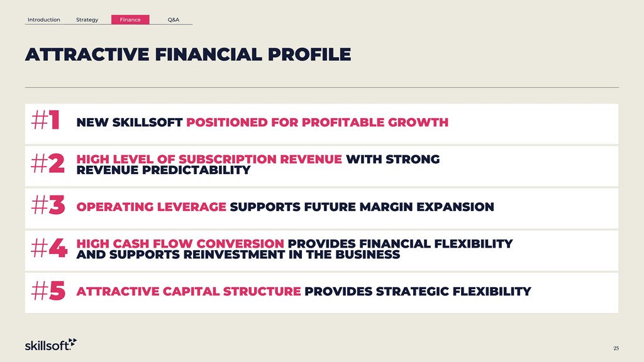Click "Operating Leverage" pink heading
Screen dimensions: 644x362
(151, 207)
